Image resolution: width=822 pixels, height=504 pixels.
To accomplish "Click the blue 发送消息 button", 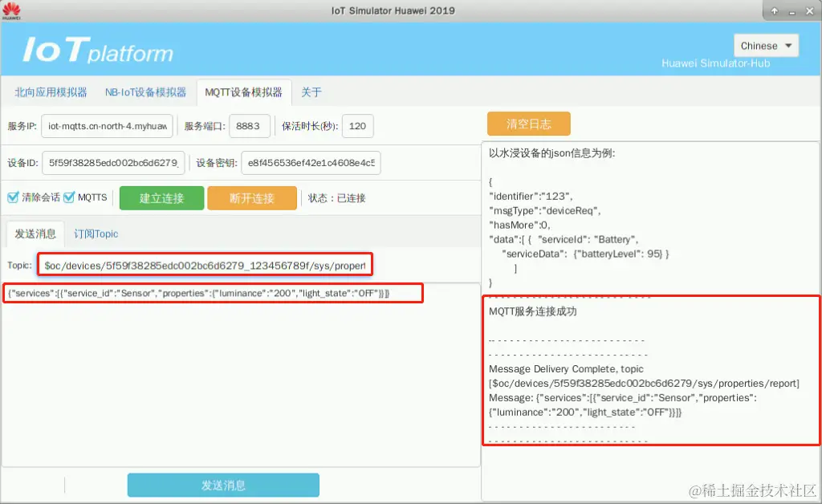I will [x=223, y=485].
